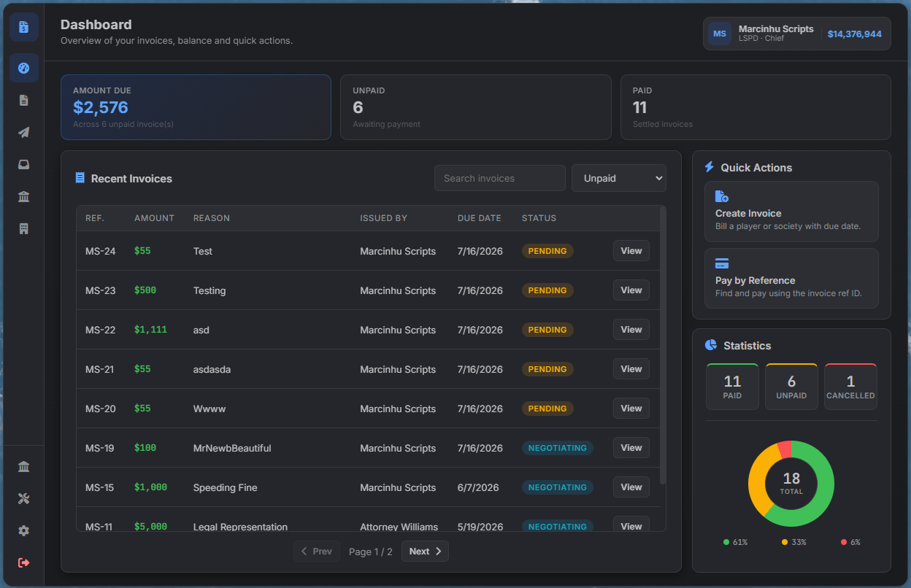Click the Paid 11 summary card
Viewport: 911px width, 588px height.
pyautogui.click(x=756, y=107)
